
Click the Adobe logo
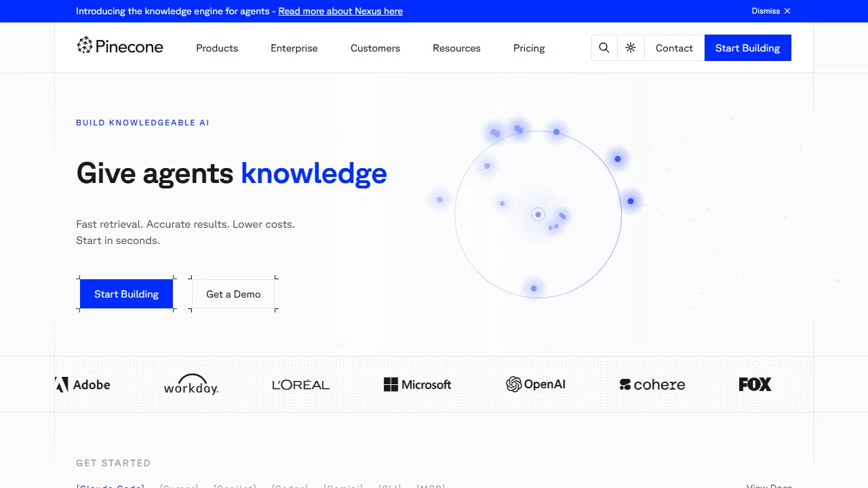coord(83,384)
